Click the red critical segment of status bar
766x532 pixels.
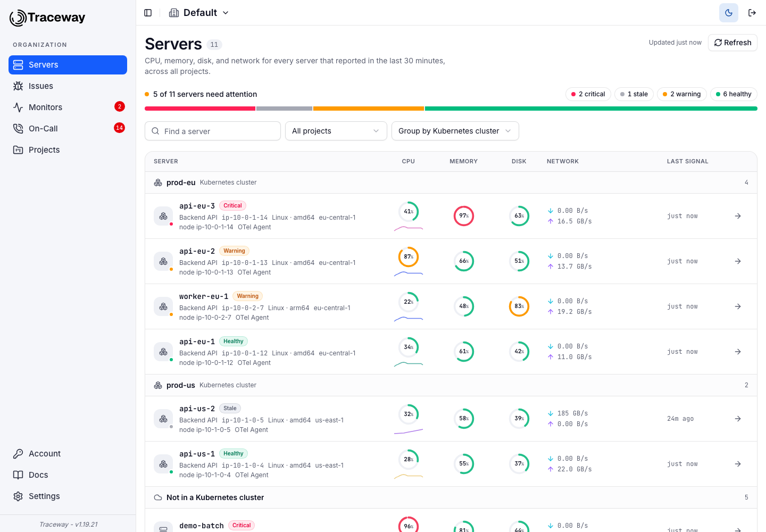pos(200,109)
